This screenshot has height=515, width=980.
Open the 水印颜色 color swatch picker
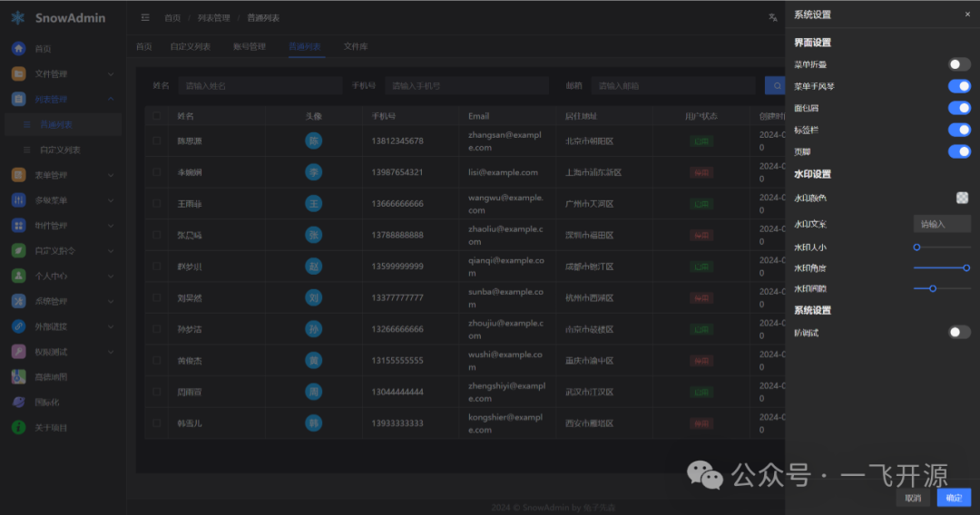pyautogui.click(x=962, y=198)
